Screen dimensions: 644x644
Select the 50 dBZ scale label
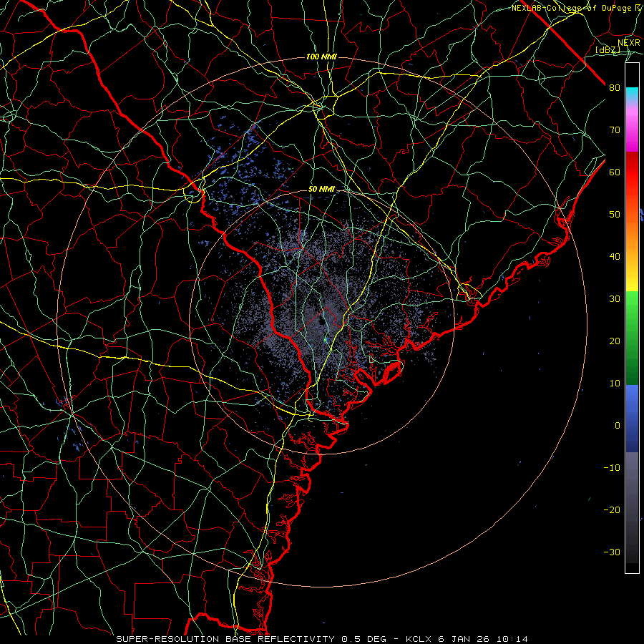tap(615, 215)
